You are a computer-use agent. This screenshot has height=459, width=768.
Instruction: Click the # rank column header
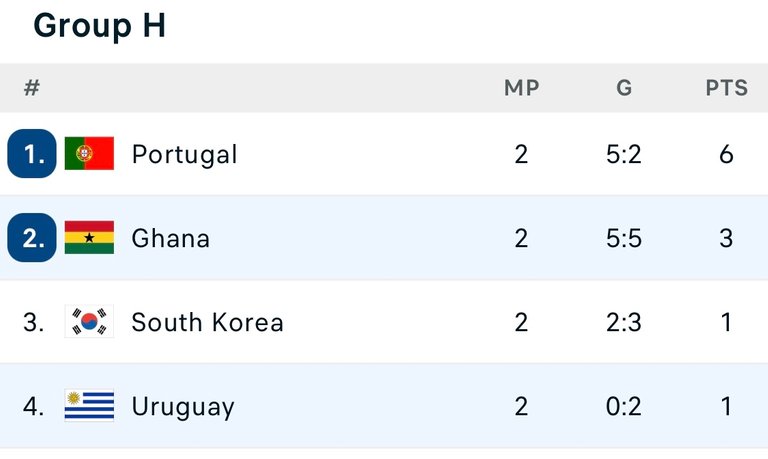(x=32, y=88)
